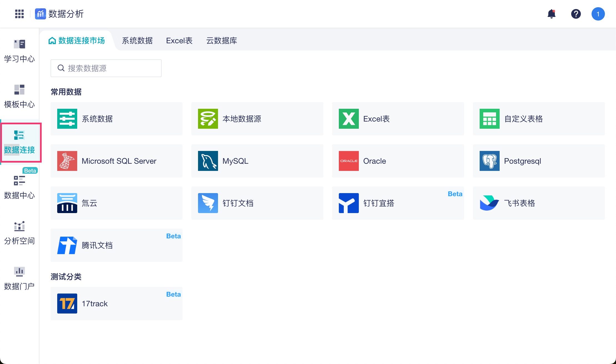Open 数据门户 sidebar item
Image resolution: width=616 pixels, height=364 pixels.
[19, 279]
